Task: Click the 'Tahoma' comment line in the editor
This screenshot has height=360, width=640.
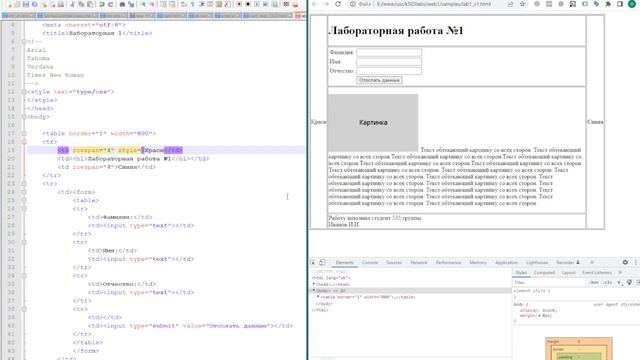Action: 38,58
